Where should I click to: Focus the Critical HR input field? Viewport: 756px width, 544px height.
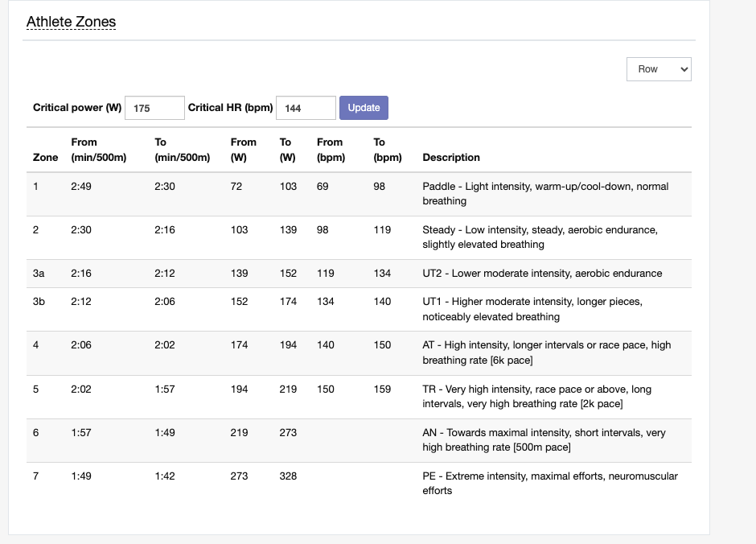306,108
